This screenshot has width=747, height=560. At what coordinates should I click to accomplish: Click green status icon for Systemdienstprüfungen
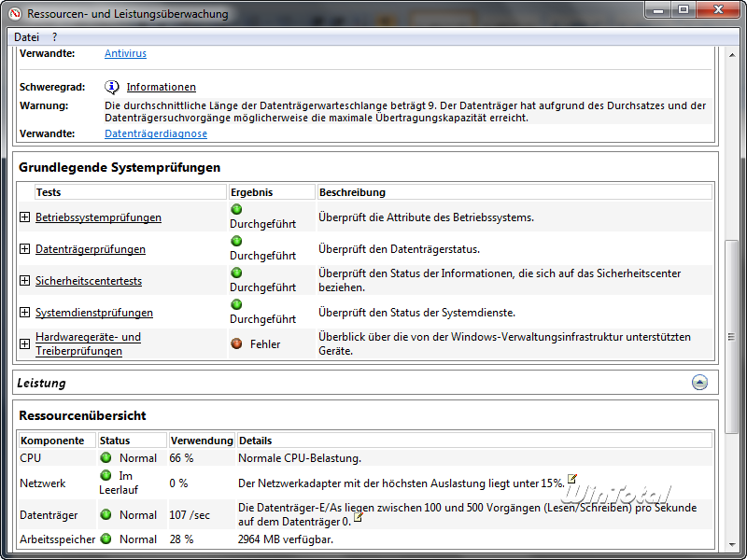pyautogui.click(x=236, y=304)
